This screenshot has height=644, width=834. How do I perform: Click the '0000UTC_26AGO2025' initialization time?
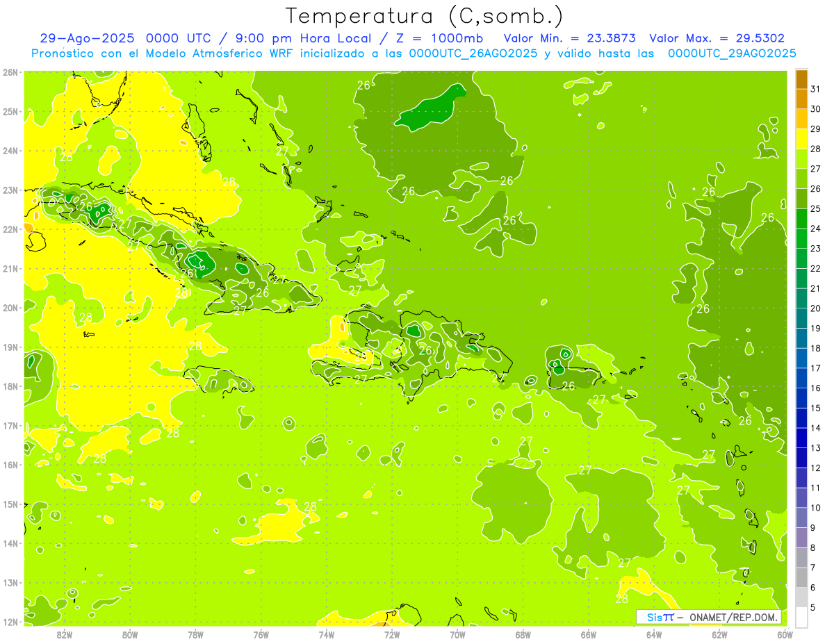(473, 53)
